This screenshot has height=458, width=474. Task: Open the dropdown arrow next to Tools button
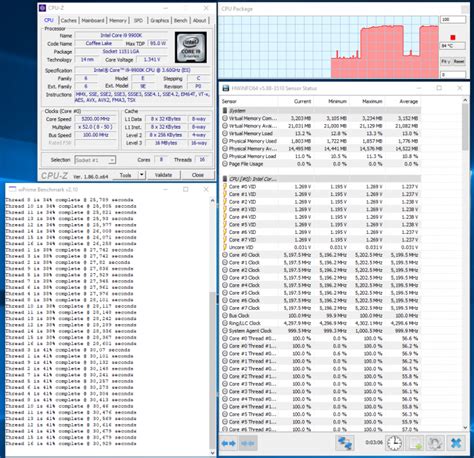pos(142,175)
